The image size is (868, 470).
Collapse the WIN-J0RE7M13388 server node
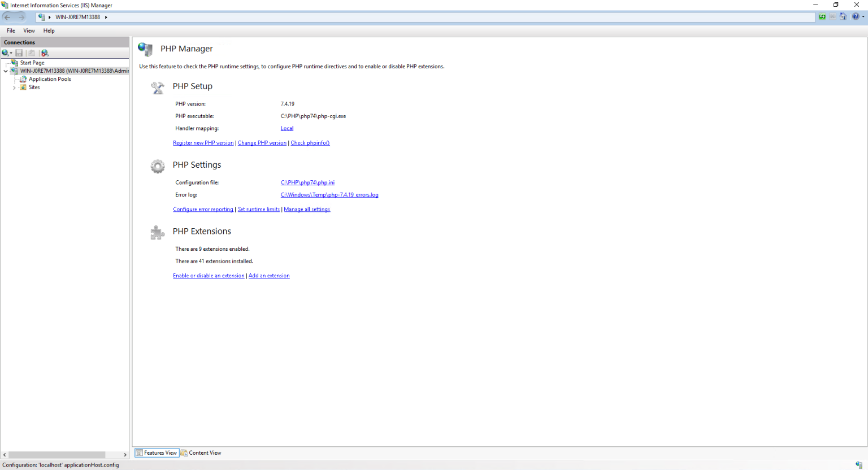(6, 71)
